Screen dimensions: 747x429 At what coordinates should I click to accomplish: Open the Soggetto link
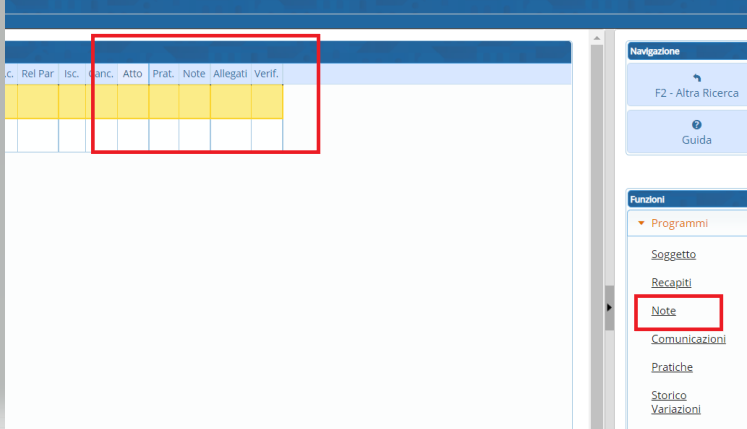(673, 254)
